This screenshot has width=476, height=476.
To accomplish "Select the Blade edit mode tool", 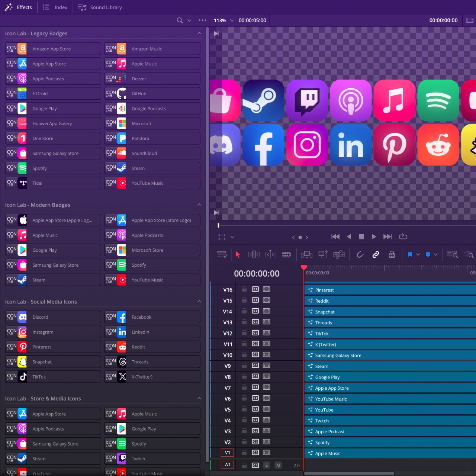I will pyautogui.click(x=286, y=254).
